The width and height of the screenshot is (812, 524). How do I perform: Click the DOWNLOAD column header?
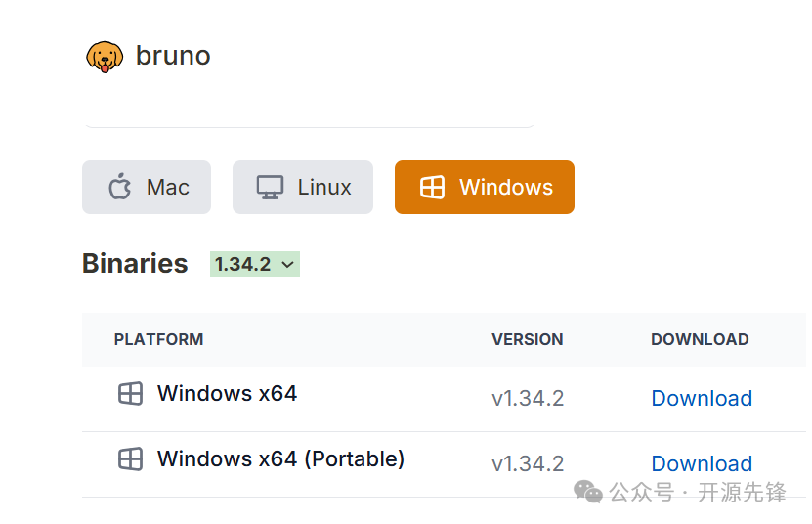click(x=700, y=339)
